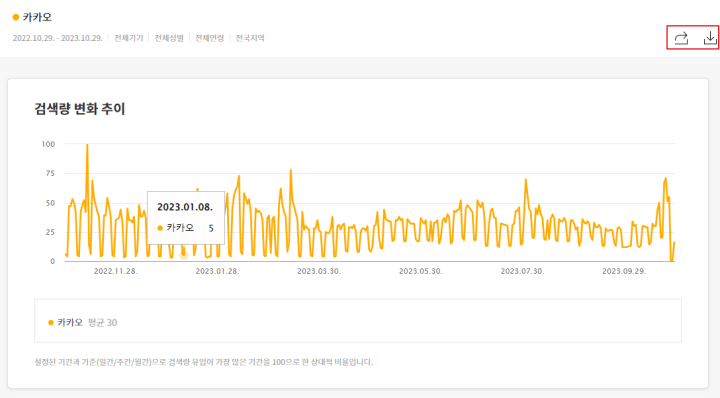Click the date range 2022.10.29. - 2023.10.29.
The image size is (720, 398).
pyautogui.click(x=58, y=38)
